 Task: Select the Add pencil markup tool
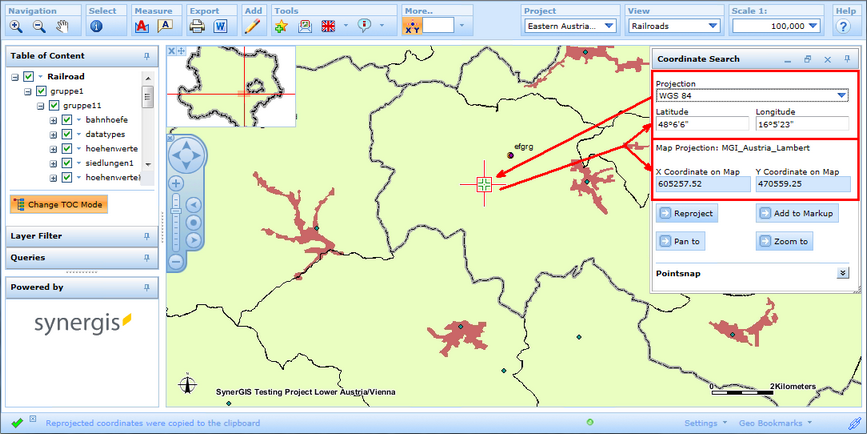pos(253,26)
